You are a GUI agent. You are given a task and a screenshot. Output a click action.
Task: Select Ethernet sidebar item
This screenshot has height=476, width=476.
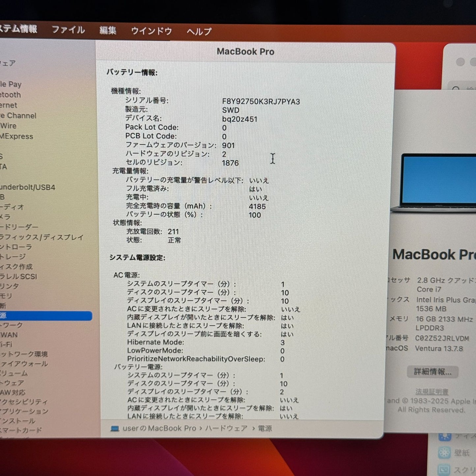pyautogui.click(x=9, y=105)
